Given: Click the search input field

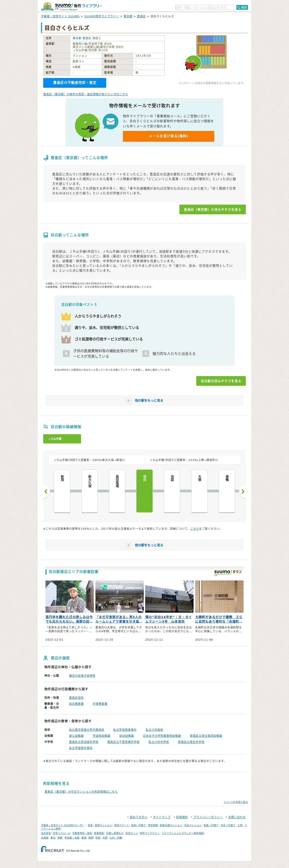Looking at the screenshot, I should click(x=205, y=7).
